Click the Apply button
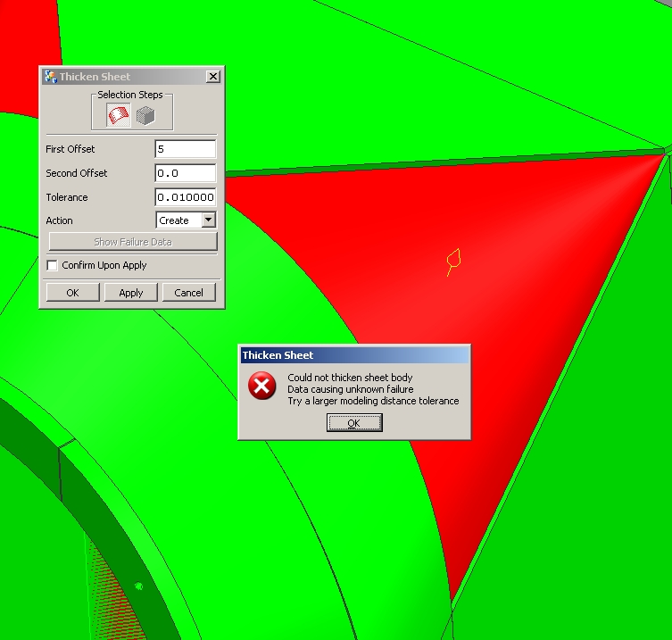The image size is (672, 640). point(131,293)
